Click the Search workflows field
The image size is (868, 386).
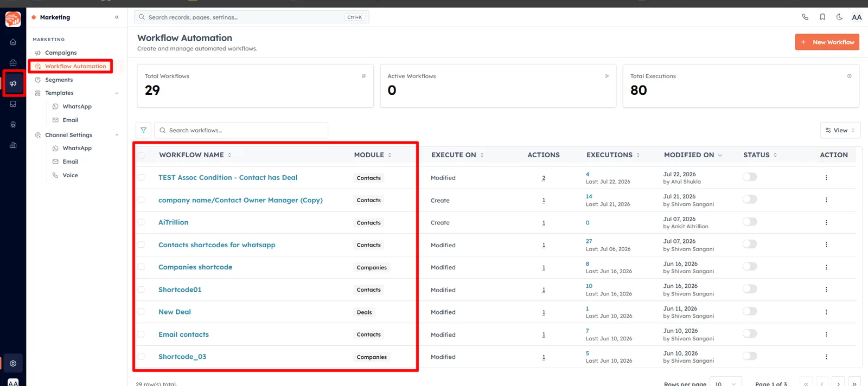241,130
